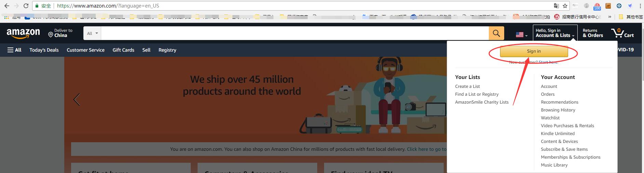Open the 招商银行信用卡中心 bookmark
Screen dimensions: 644x173
coord(577,17)
